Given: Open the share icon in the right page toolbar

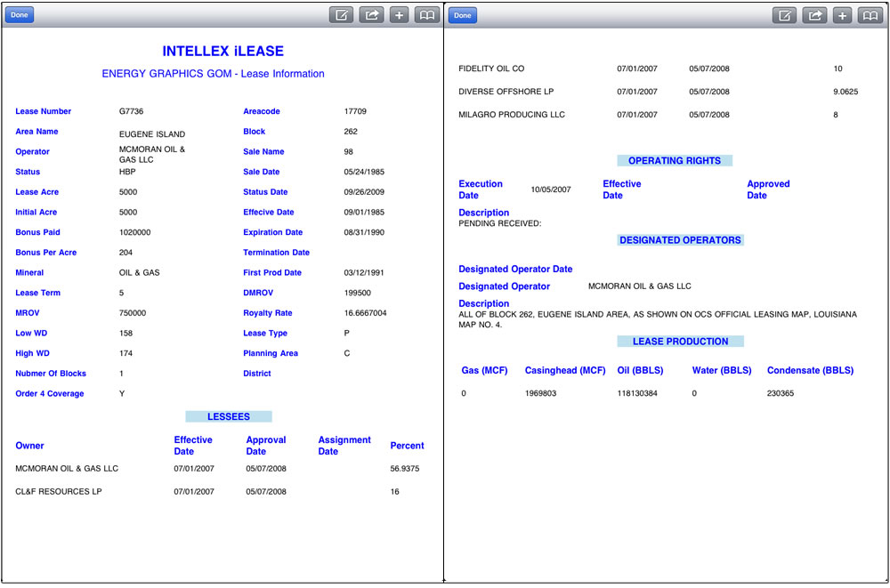Looking at the screenshot, I should (x=814, y=15).
